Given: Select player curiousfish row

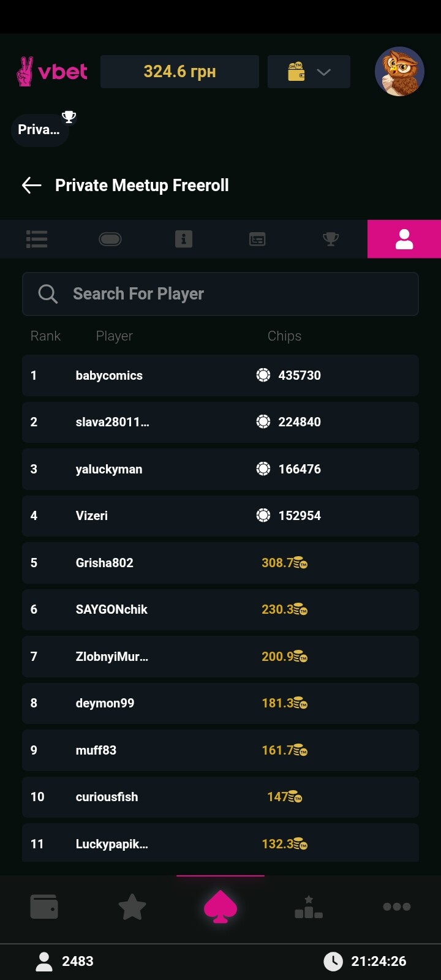Looking at the screenshot, I should click(x=221, y=797).
